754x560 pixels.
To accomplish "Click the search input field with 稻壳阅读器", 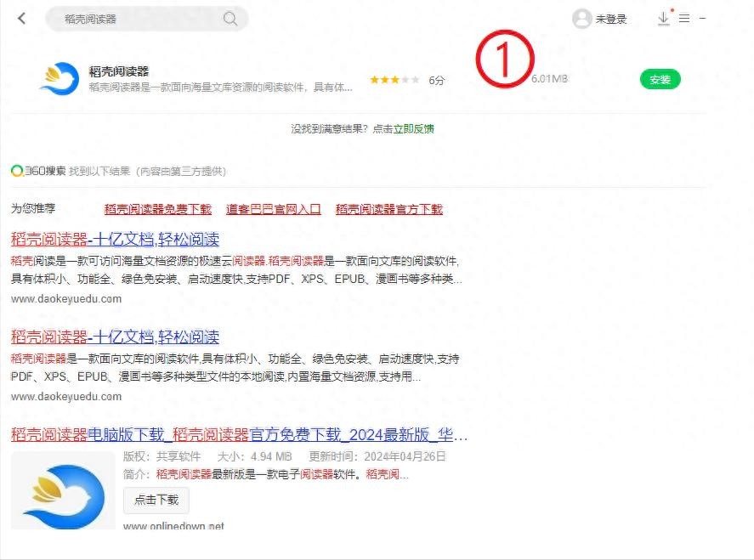I will (x=136, y=19).
